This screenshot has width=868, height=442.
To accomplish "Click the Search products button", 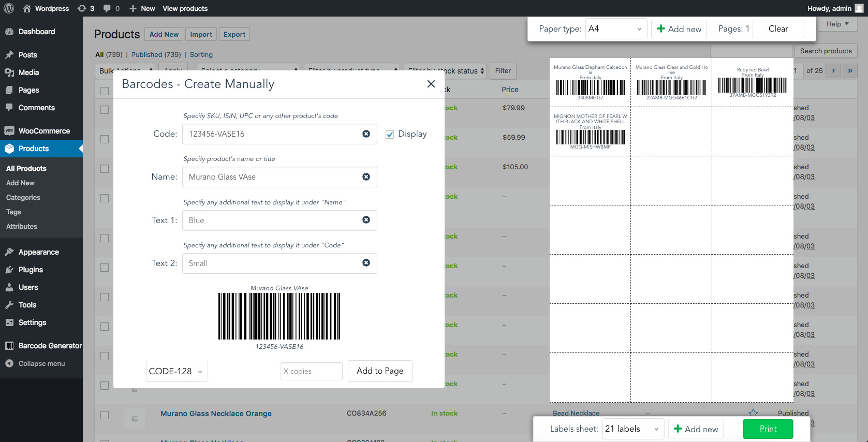I will [826, 51].
